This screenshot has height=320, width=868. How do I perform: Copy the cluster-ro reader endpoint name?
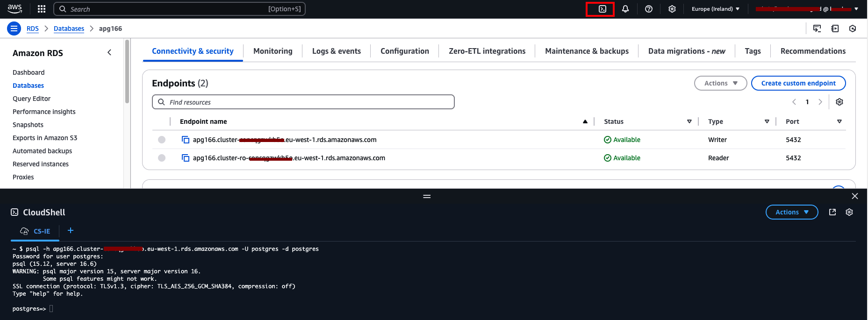point(186,158)
